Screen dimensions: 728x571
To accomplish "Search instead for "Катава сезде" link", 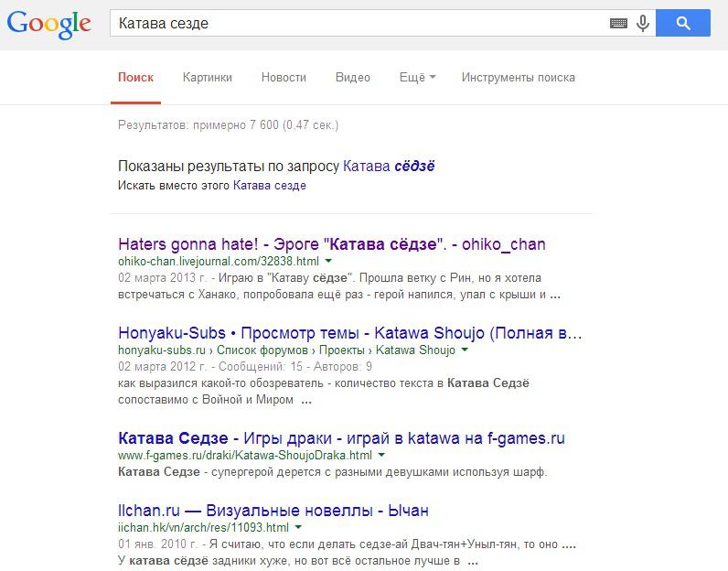I will pos(269,186).
